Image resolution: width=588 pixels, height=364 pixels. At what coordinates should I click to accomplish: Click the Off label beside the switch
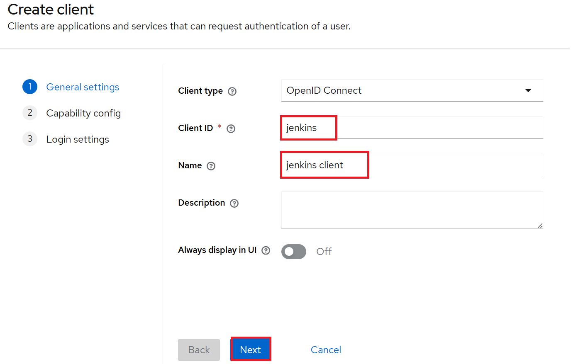(324, 252)
